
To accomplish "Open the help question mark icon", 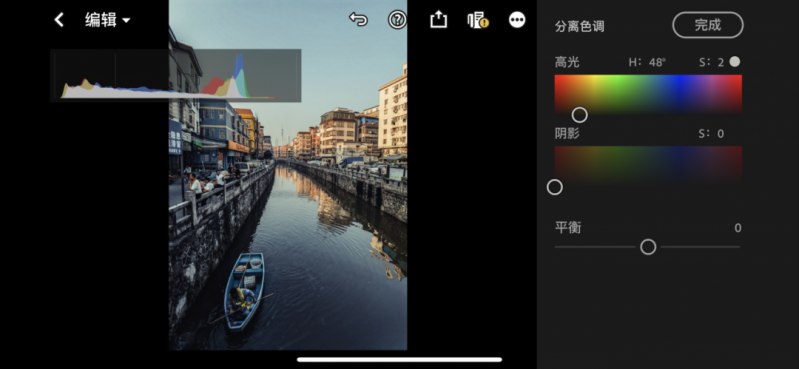I will pos(397,20).
